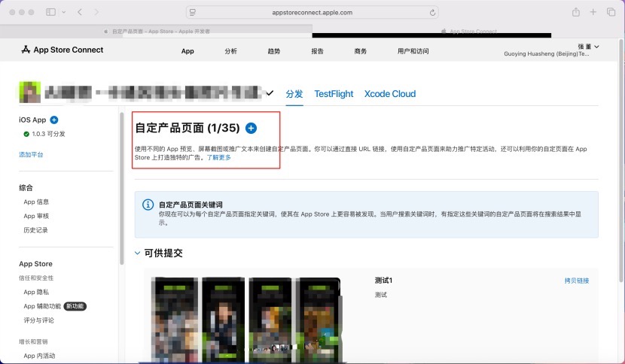Focus the appstoreconnect.apple.com address field
Screen dimensions: 625x364
point(312,12)
